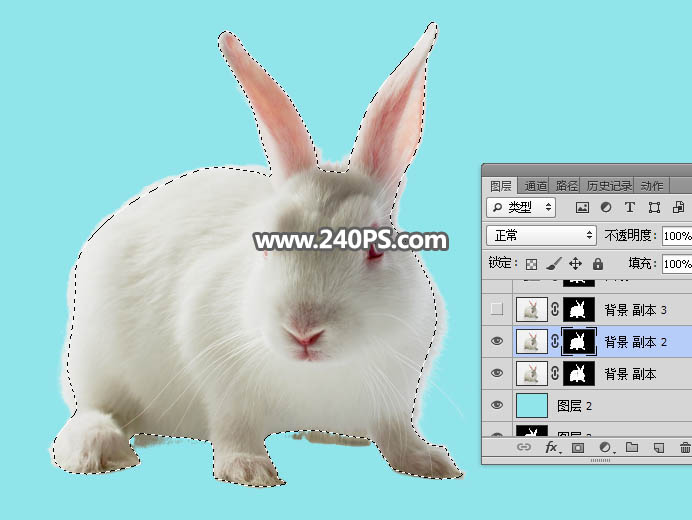The height and width of the screenshot is (520, 692).
Task: Switch to the 通道 tab
Action: 535,186
